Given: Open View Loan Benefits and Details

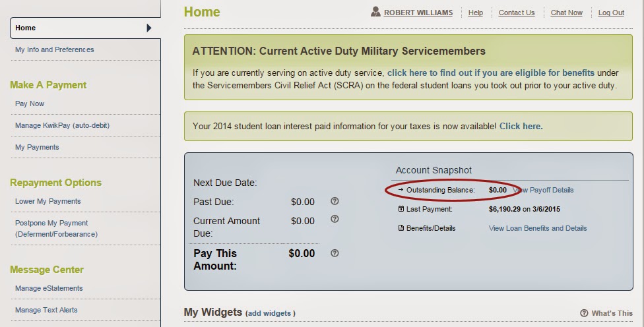Looking at the screenshot, I should 538,228.
